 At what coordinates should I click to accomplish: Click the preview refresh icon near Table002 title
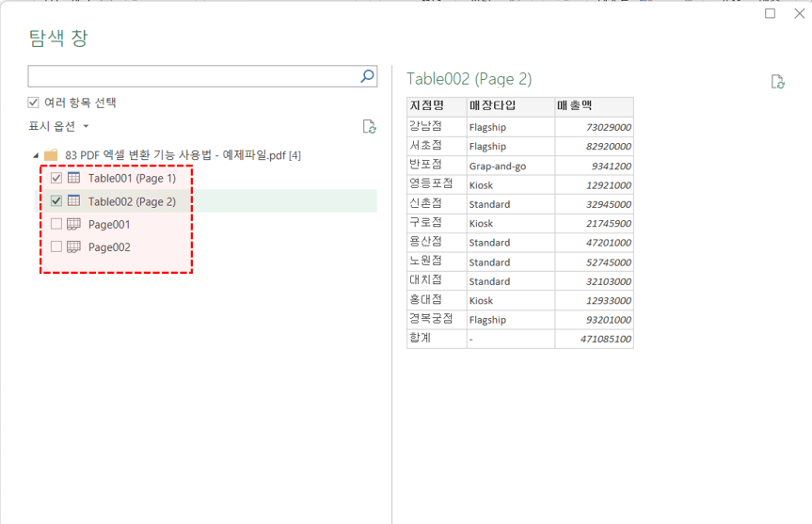click(778, 82)
